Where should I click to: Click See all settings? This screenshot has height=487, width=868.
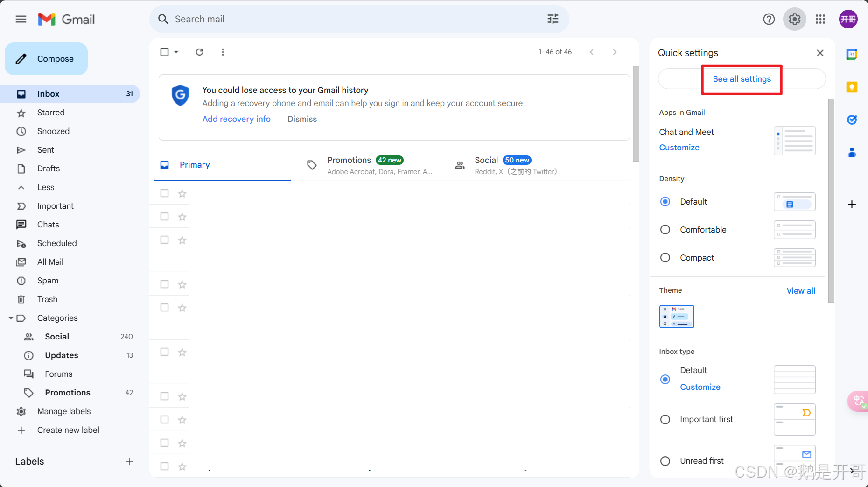coord(742,79)
